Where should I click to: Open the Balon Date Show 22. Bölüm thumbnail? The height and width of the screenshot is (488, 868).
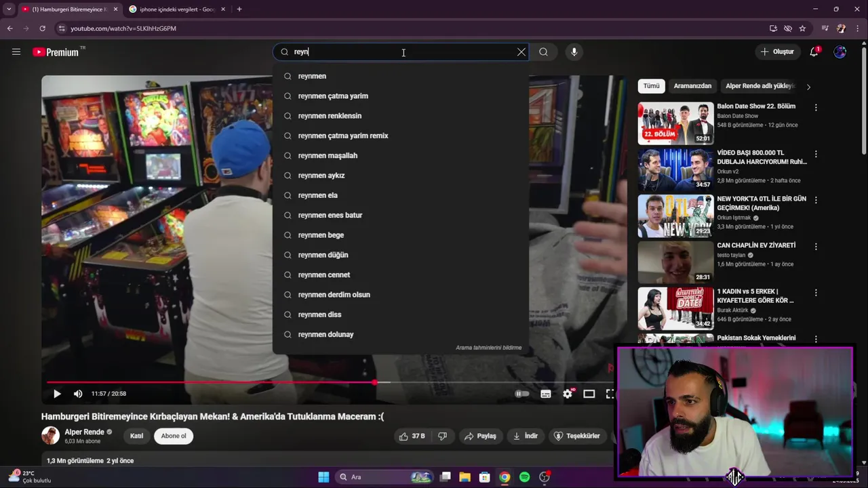tap(675, 123)
